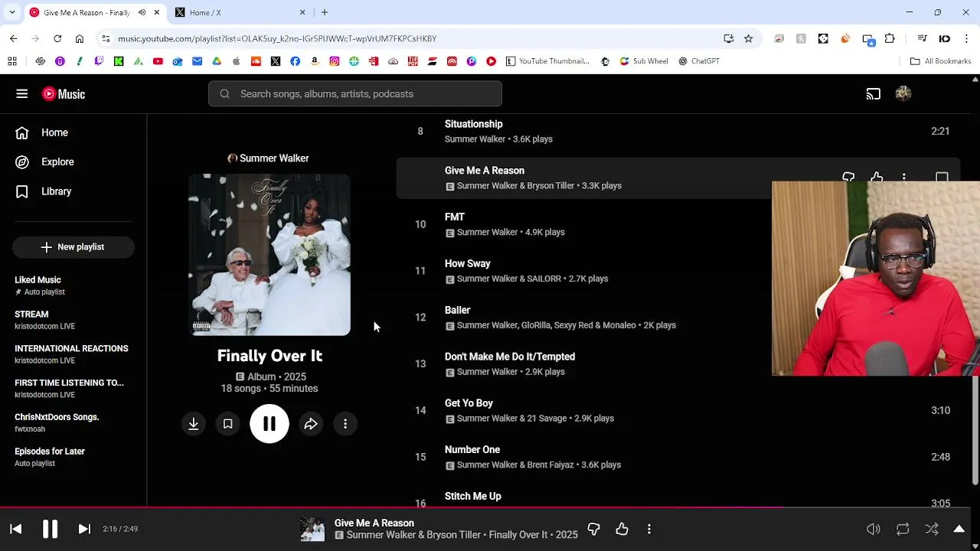Create a New playlist
Image resolution: width=980 pixels, height=551 pixels.
(x=73, y=247)
